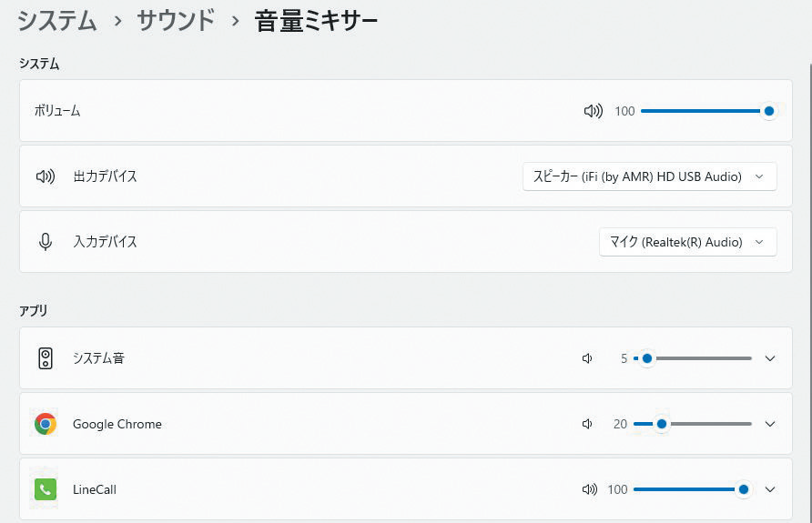812x523 pixels.
Task: Navigate to サウンド breadcrumb link
Action: point(176,21)
